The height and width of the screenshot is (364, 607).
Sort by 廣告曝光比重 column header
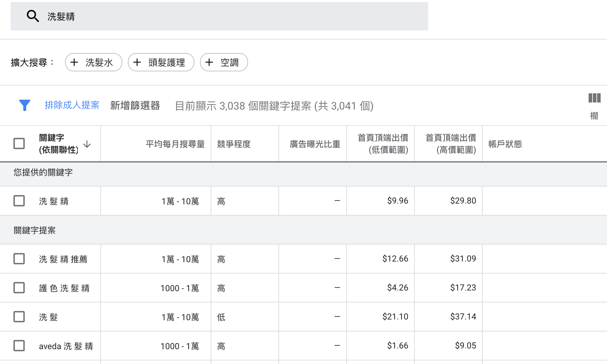[x=315, y=144]
